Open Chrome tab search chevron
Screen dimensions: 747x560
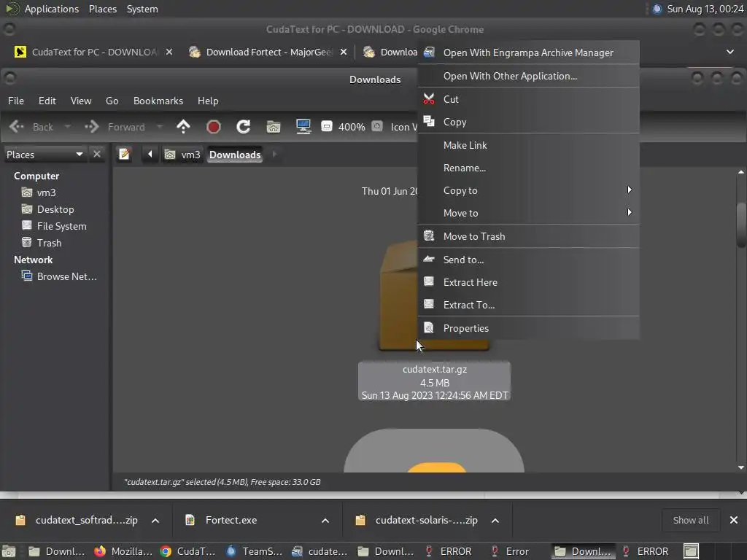tap(729, 52)
